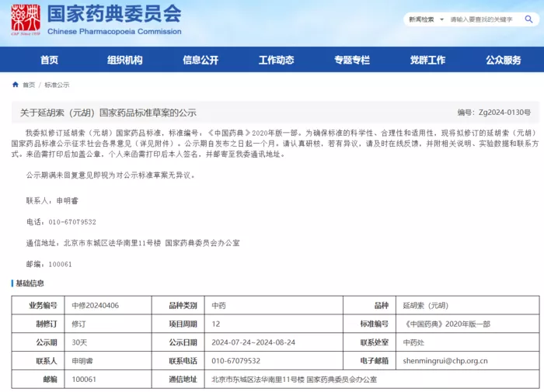The image size is (544, 392).
Task: Click the English title Chinese Pharmacopoeia Commission
Action: point(114,32)
